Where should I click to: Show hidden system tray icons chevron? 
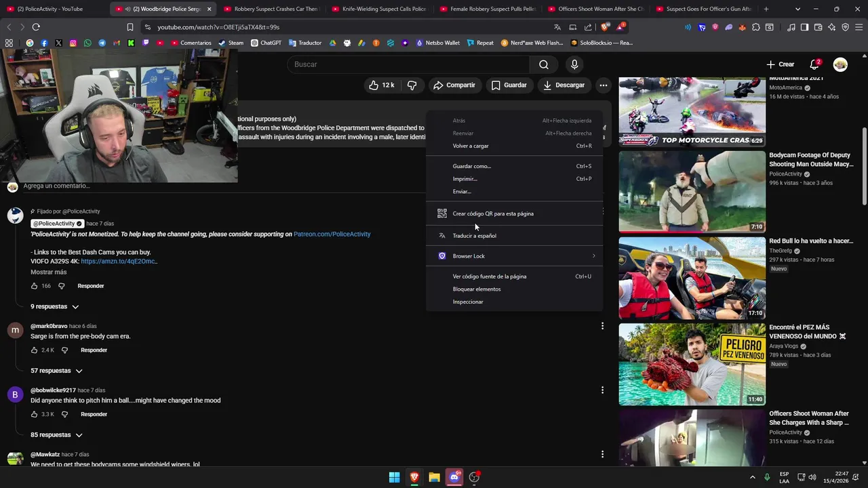point(752,477)
